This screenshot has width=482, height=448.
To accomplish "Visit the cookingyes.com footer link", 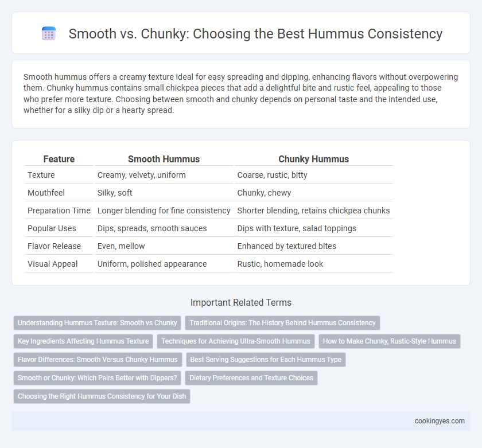I will [x=440, y=421].
